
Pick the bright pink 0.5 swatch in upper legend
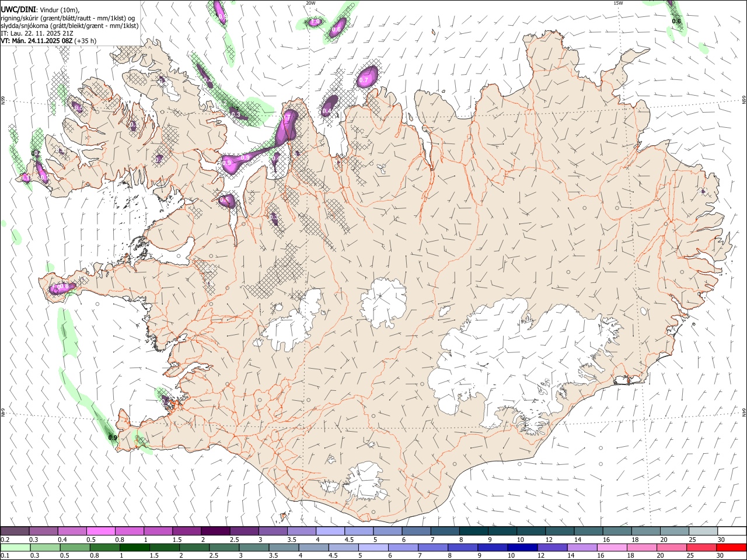point(100,531)
